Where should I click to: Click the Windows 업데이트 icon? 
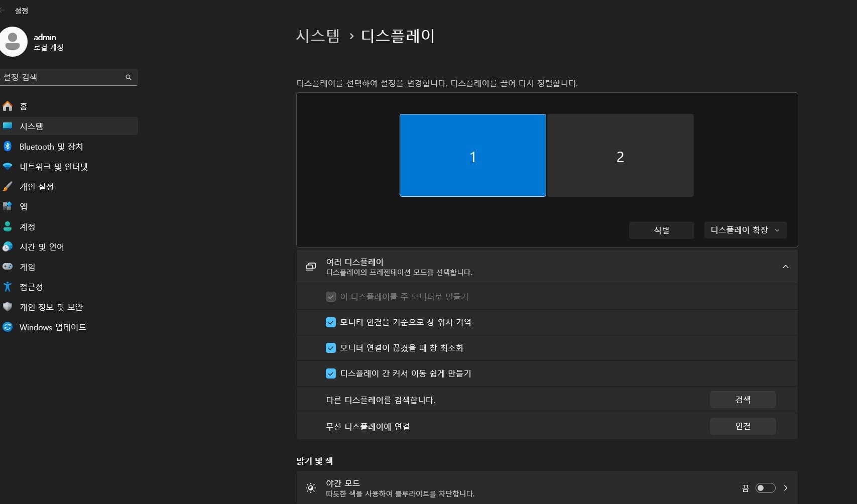click(7, 327)
